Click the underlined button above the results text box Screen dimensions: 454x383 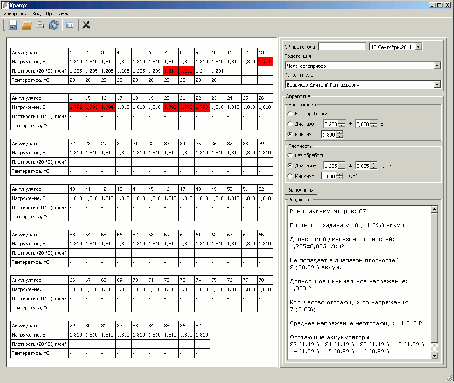click(301, 190)
